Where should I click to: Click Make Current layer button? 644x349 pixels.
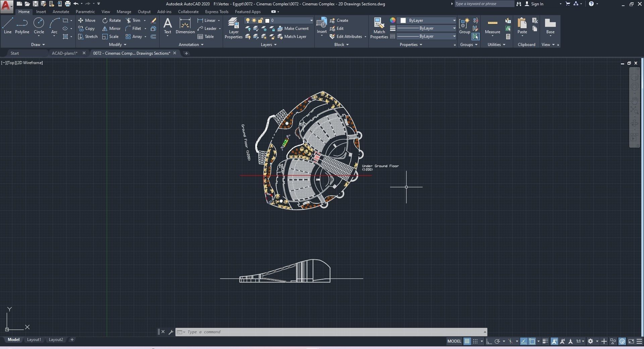coord(293,29)
